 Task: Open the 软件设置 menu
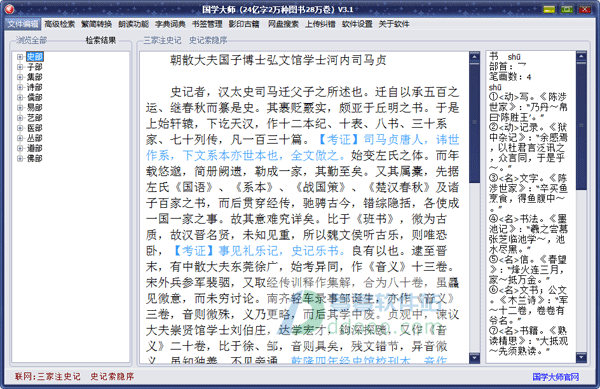(x=357, y=24)
